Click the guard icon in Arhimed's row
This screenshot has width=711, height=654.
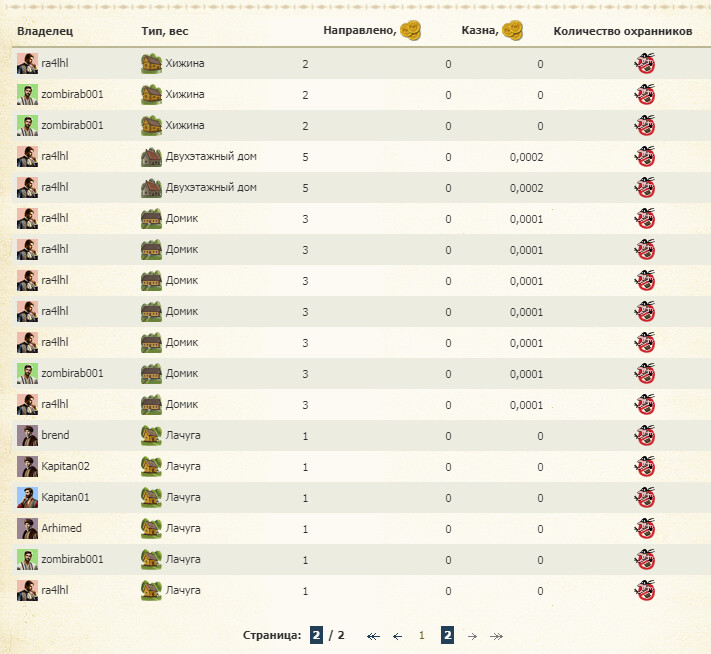[645, 528]
